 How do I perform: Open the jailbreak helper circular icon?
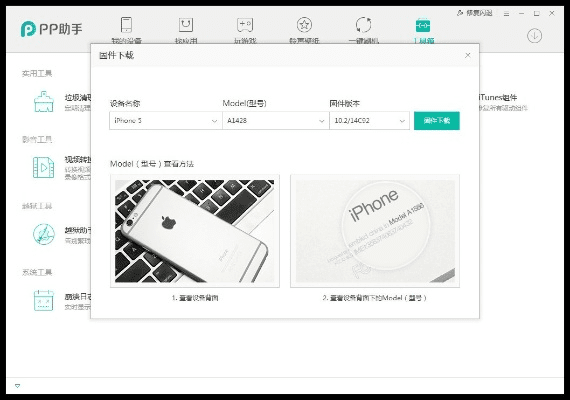click(x=44, y=234)
